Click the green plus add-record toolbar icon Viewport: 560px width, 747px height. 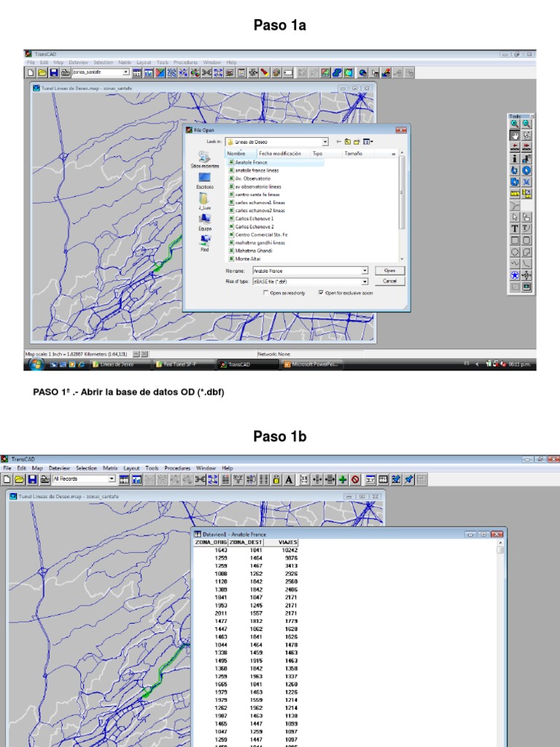click(343, 480)
